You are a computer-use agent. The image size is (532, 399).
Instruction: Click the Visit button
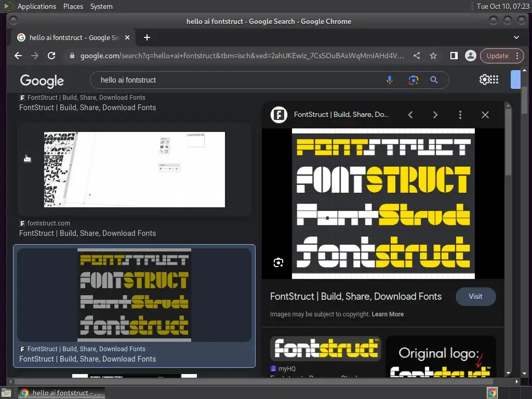(x=476, y=296)
